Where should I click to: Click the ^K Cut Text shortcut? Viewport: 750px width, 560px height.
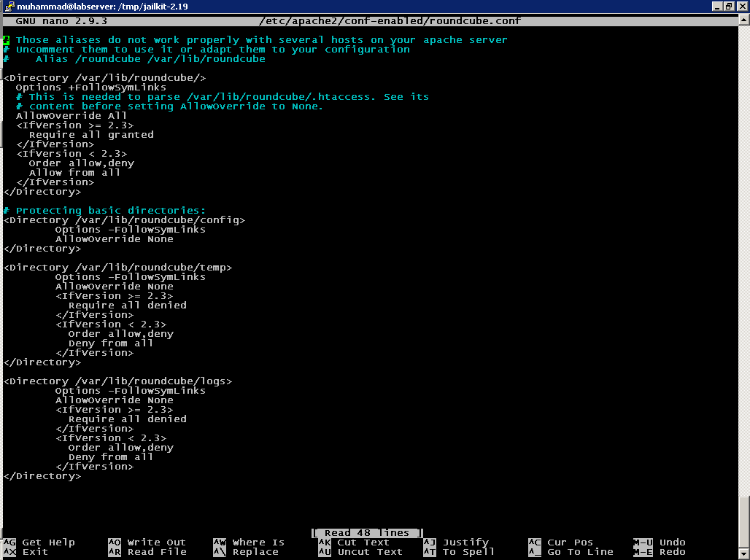(x=354, y=542)
